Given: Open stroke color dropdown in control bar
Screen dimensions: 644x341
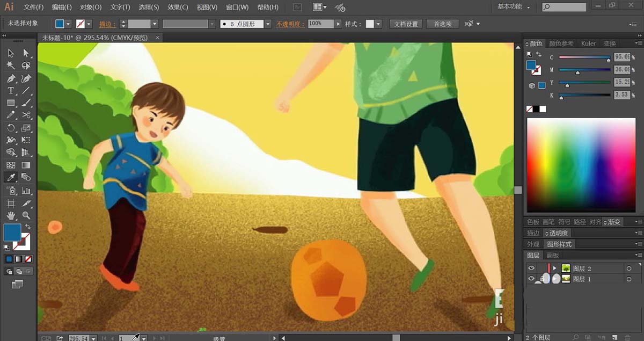Looking at the screenshot, I should coord(89,24).
